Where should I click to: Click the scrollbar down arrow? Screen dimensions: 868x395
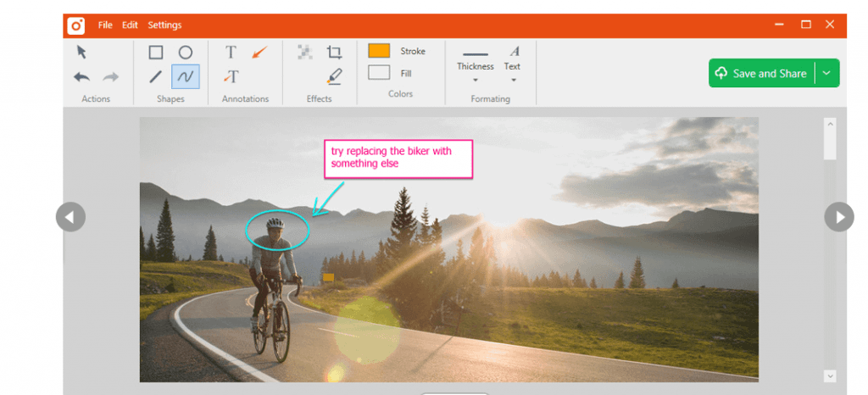(x=830, y=376)
